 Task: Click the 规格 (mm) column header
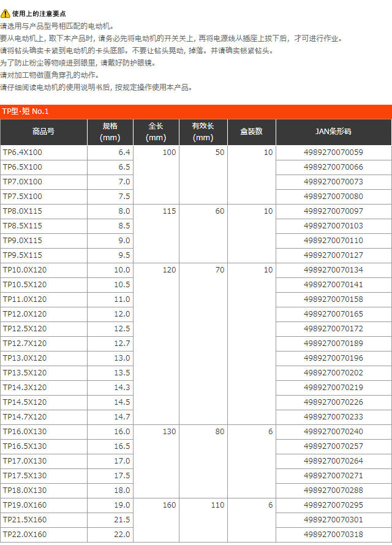tap(110, 132)
